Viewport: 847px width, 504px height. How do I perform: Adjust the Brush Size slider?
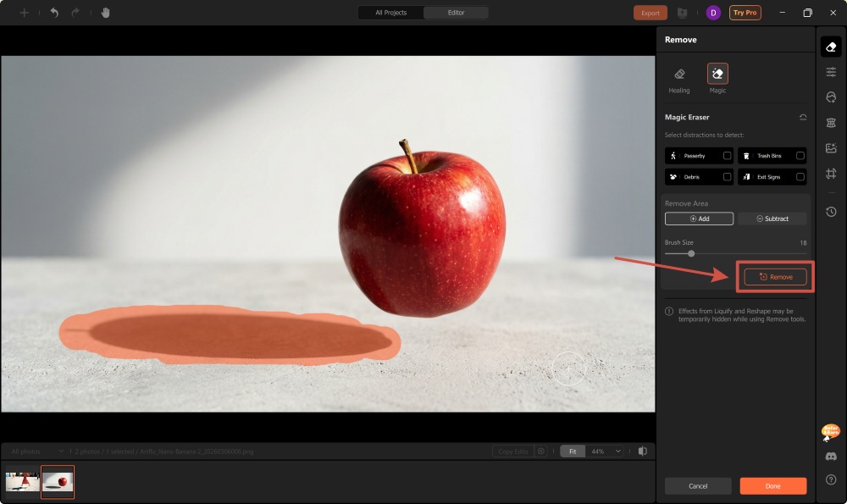tap(692, 255)
